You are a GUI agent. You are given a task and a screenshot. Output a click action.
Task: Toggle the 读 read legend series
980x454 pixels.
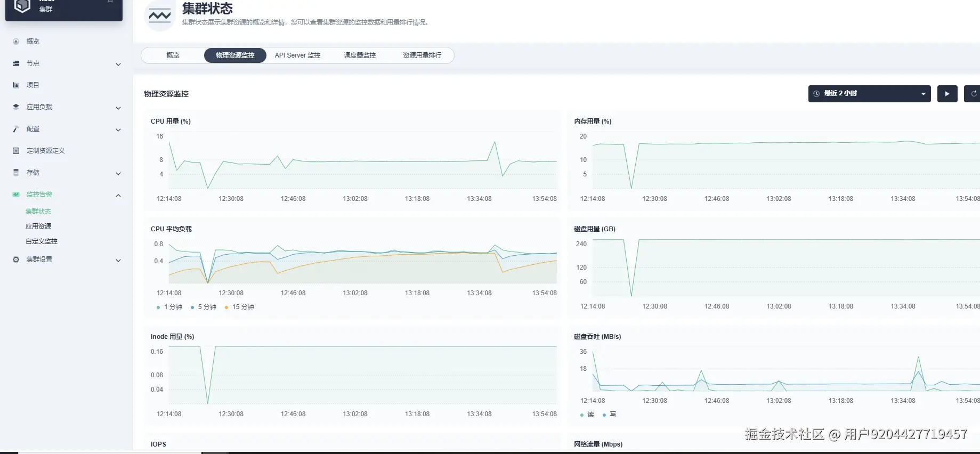pos(587,415)
